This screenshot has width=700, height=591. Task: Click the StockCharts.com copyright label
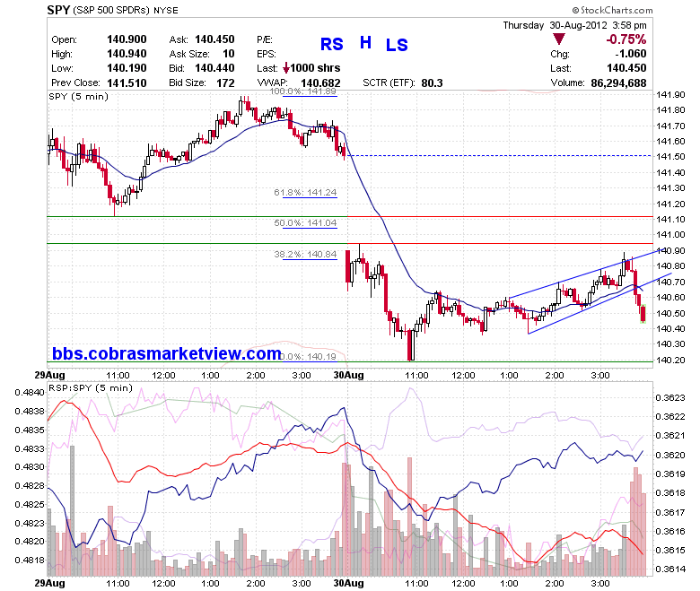point(612,10)
